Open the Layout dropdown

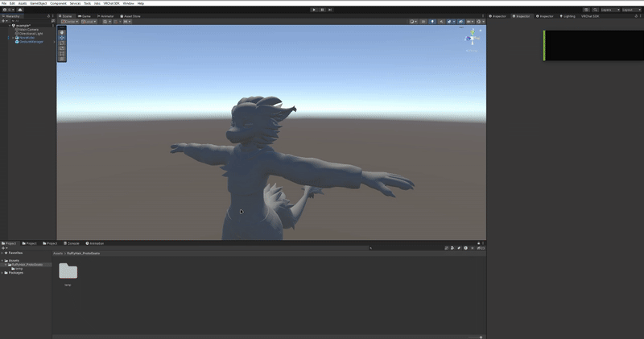click(632, 10)
